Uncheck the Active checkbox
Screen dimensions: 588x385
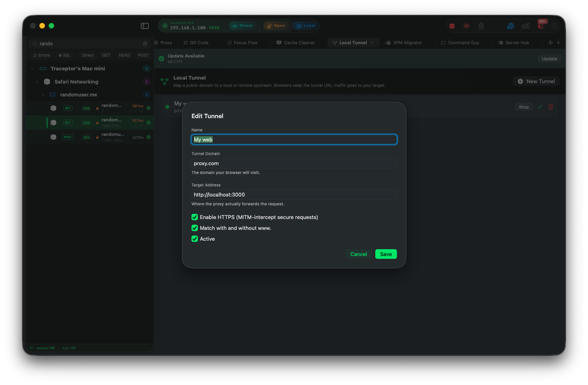(195, 239)
